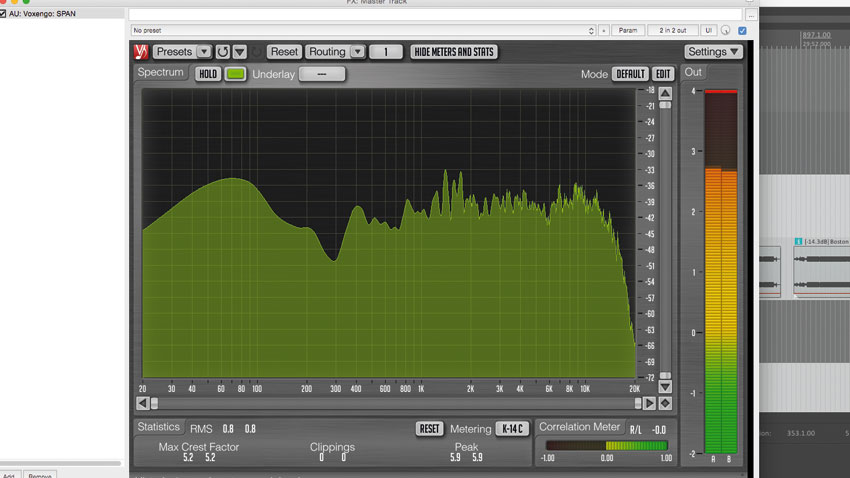Viewport: 850px width, 478px height.
Task: Toggle AU: Voxengo SPAN checkbox in FX list
Action: pyautogui.click(x=3, y=14)
